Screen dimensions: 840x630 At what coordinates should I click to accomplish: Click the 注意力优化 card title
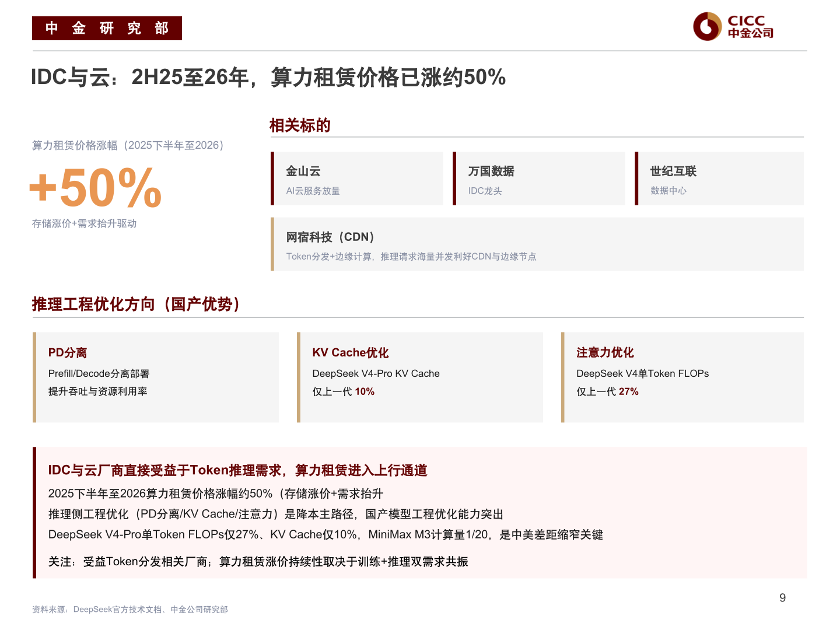coord(605,352)
